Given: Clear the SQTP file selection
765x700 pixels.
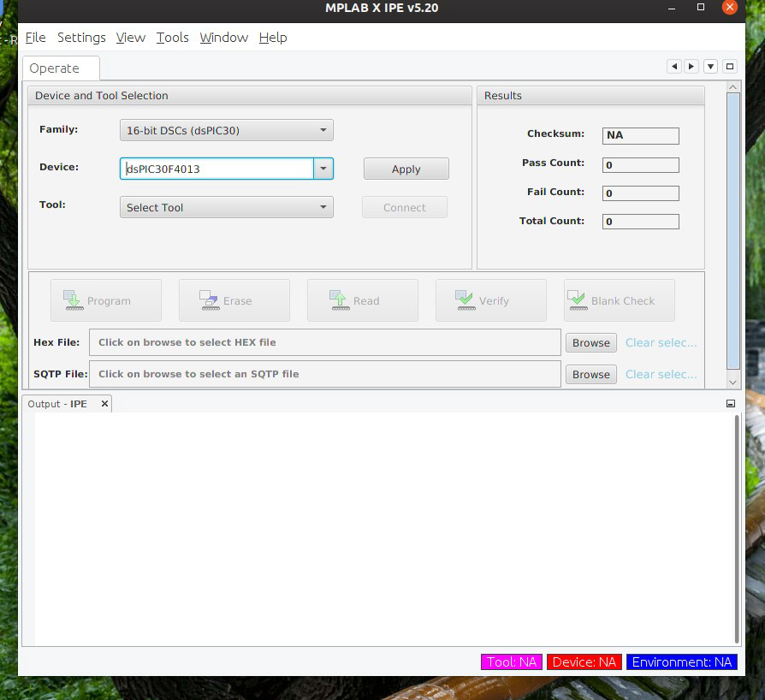Looking at the screenshot, I should 661,374.
